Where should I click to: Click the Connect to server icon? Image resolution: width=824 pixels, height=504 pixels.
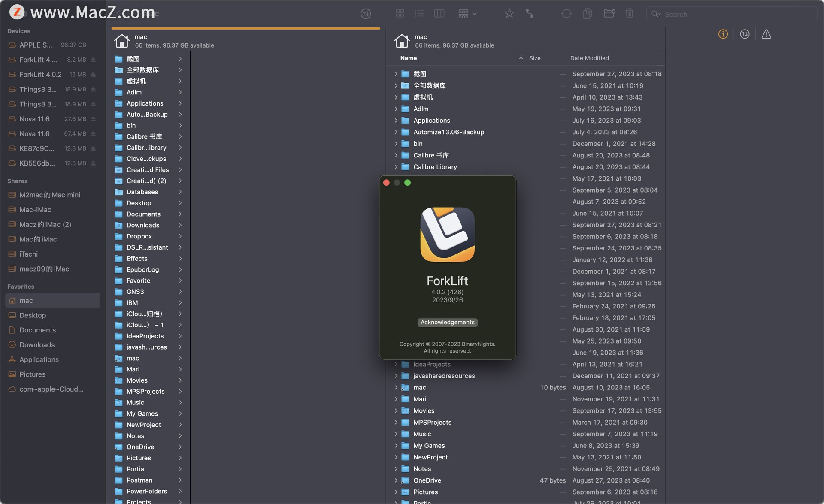[x=530, y=14]
